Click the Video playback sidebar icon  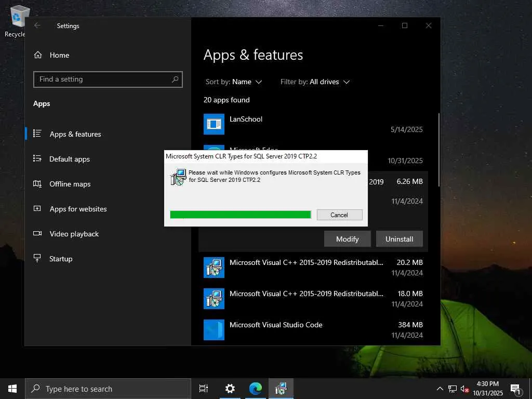click(x=37, y=233)
